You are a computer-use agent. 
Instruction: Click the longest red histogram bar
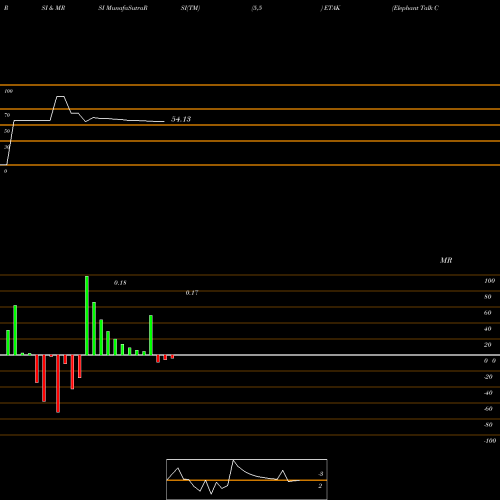(58, 384)
